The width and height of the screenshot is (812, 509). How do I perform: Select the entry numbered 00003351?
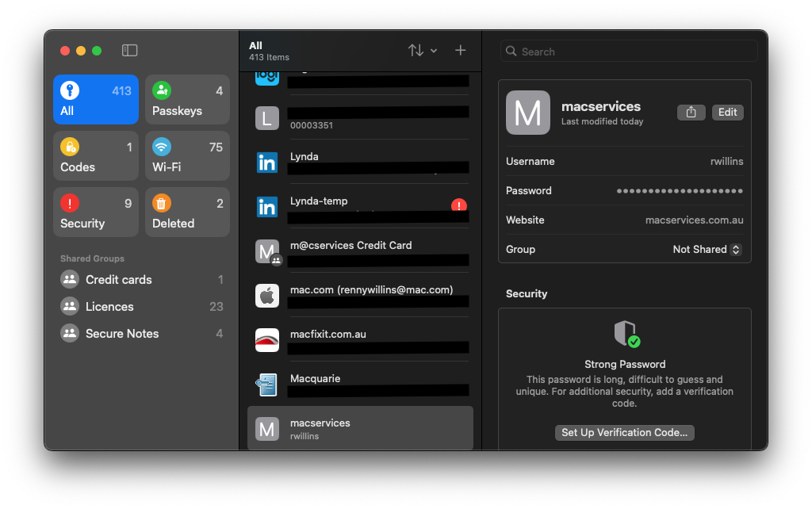(361, 118)
